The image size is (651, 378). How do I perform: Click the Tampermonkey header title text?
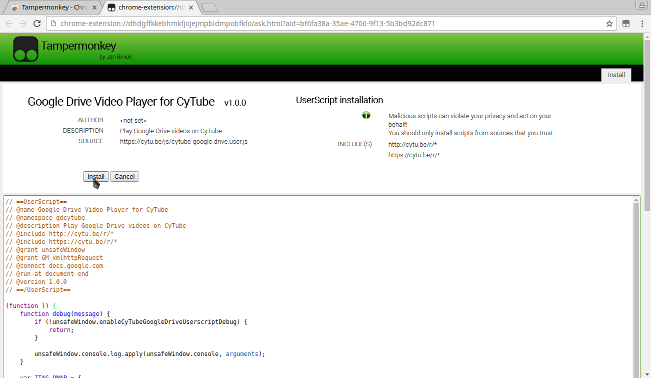click(78, 46)
